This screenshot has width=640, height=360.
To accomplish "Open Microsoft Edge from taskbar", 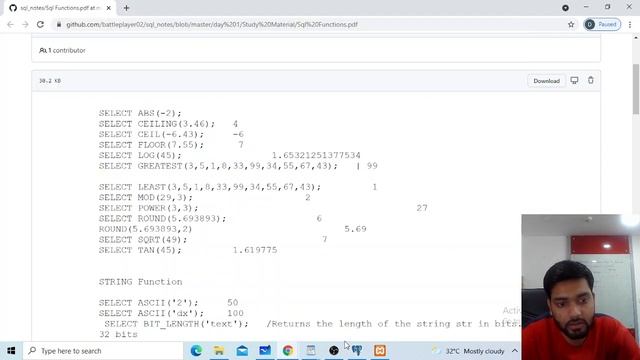I will point(196,350).
